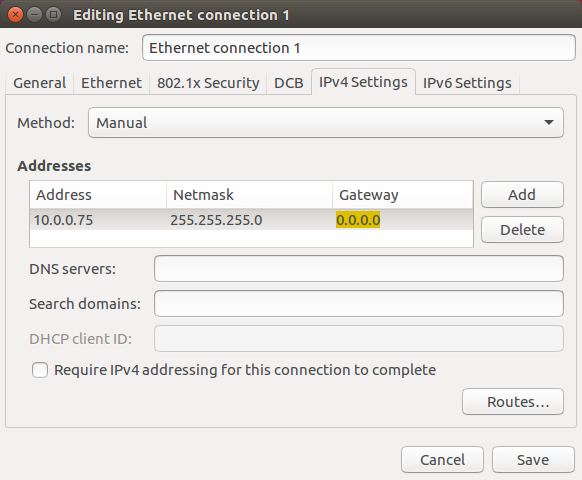Open the Ethernet tab
The height and width of the screenshot is (480, 582).
coord(111,82)
